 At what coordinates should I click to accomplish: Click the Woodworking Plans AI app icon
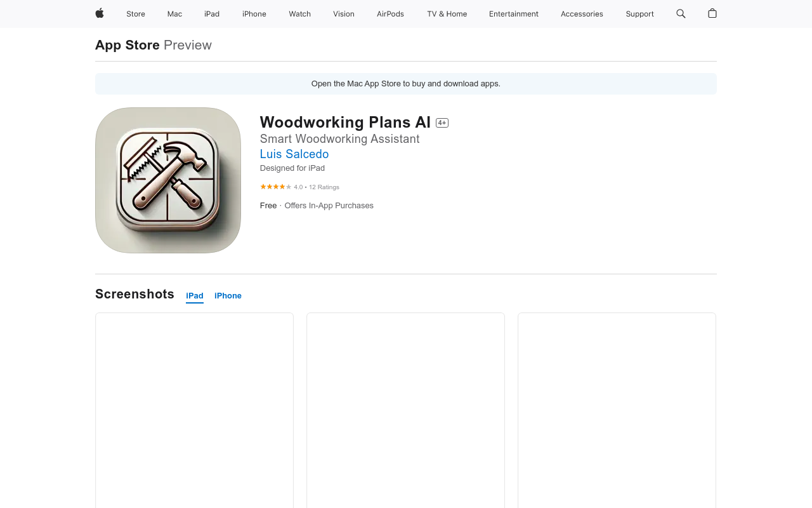pyautogui.click(x=168, y=180)
